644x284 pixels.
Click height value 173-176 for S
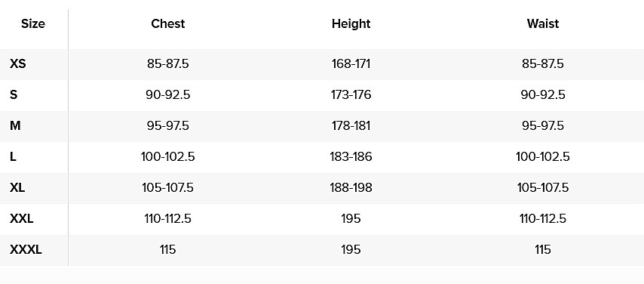(351, 94)
